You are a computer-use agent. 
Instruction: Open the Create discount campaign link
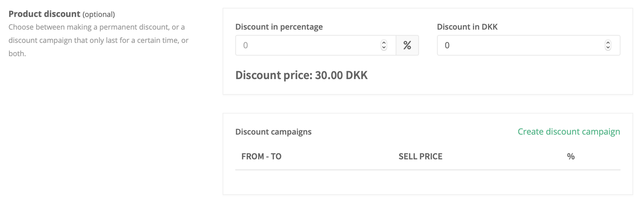[569, 132]
